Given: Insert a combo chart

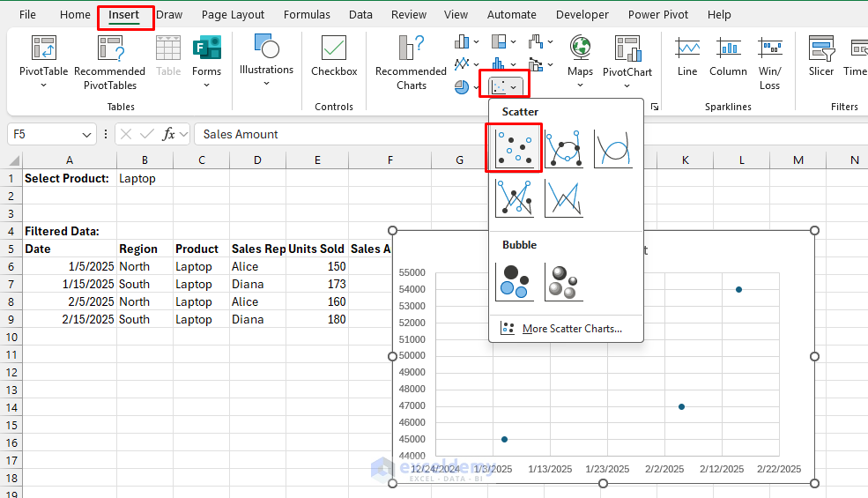Looking at the screenshot, I should [536, 64].
